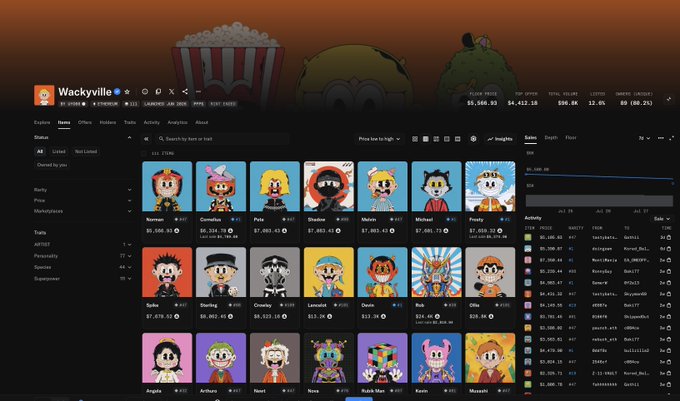Click the star icon to watchlist Wackyville
Viewport: 680px width, 401px height.
[x=127, y=92]
